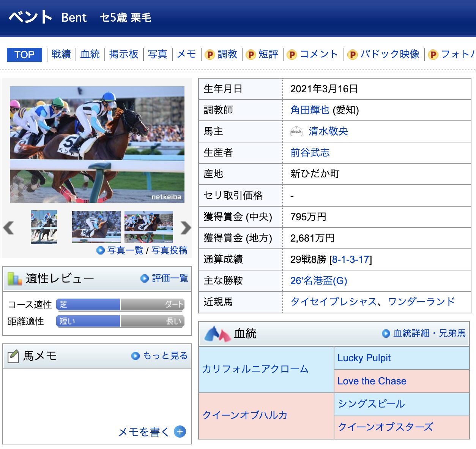This screenshot has height=449, width=476.
Task: Click the blue arrow icon beside もっと見る
Action: pos(136,356)
